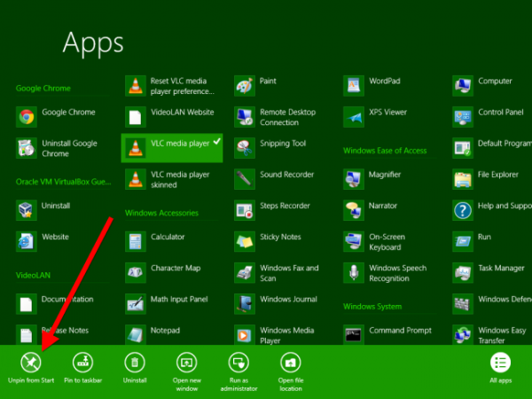Open VLC media player skinned icon
Viewport: 532px width, 399px height.
pos(136,179)
